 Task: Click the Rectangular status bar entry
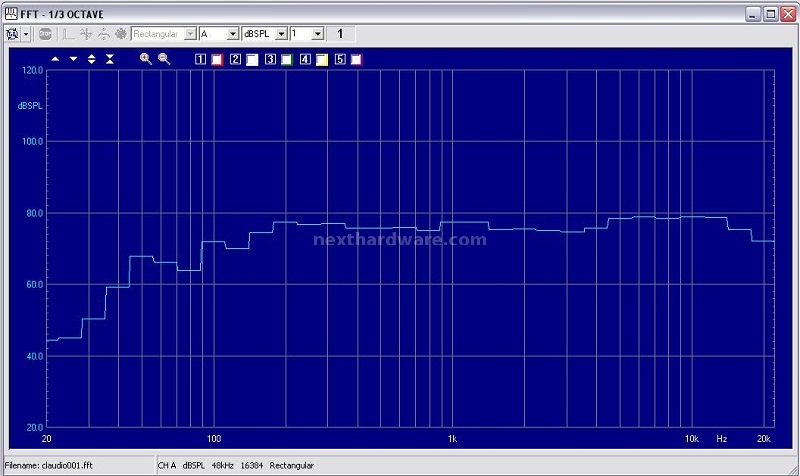click(x=292, y=465)
